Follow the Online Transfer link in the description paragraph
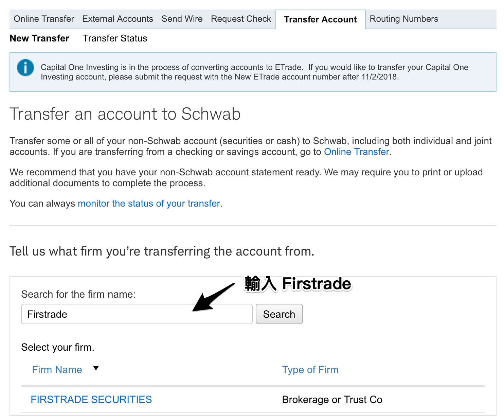Viewport: 504px width, 420px height. click(x=356, y=152)
